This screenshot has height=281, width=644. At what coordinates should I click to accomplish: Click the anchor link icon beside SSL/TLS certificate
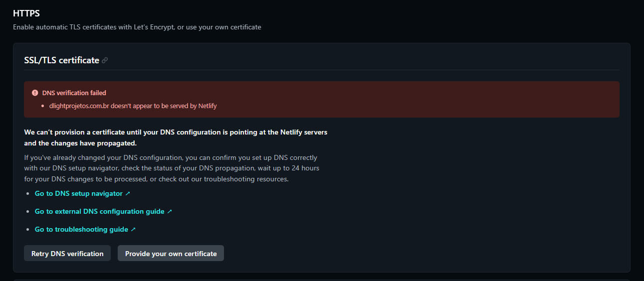pos(105,60)
